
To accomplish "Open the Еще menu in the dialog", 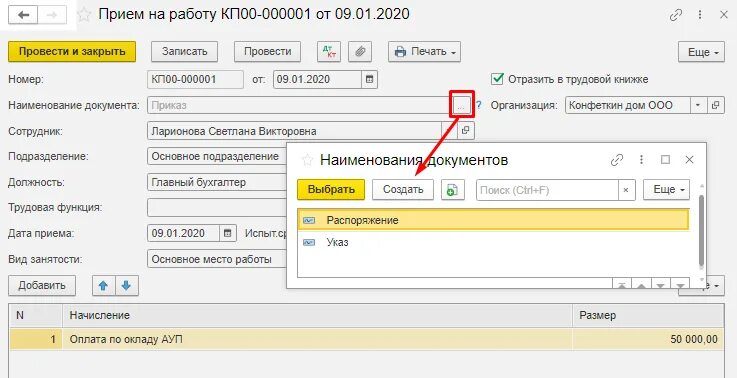I will 666,190.
